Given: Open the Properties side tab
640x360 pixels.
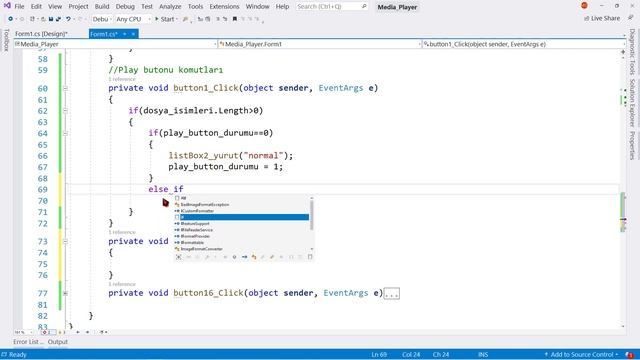Looking at the screenshot, I should [632, 145].
